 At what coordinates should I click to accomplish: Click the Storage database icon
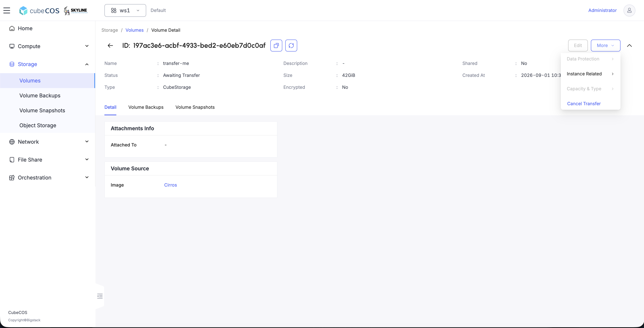pos(12,64)
